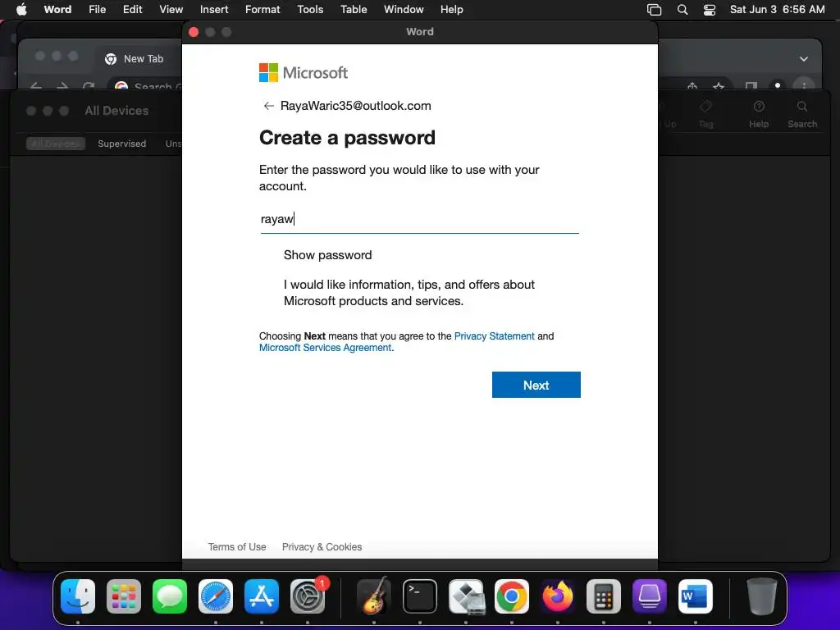Click the Microsoft logo in the dialog
The image size is (840, 630).
click(x=304, y=73)
